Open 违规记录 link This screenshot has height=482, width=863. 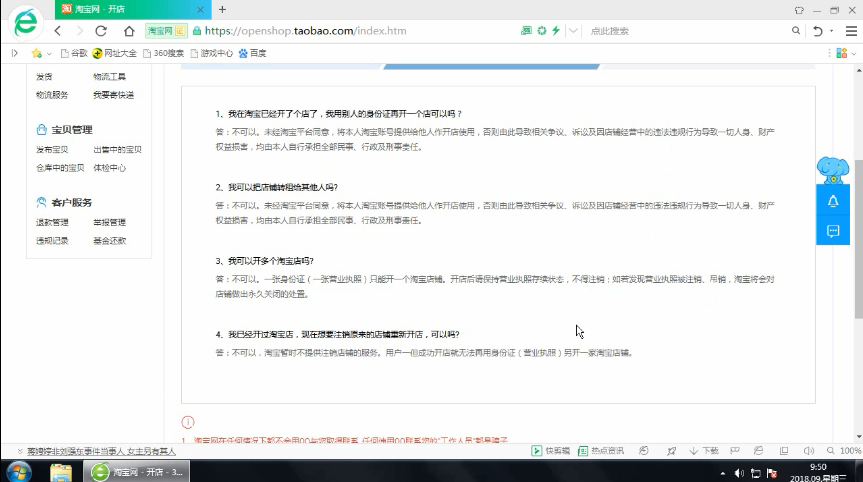click(52, 240)
